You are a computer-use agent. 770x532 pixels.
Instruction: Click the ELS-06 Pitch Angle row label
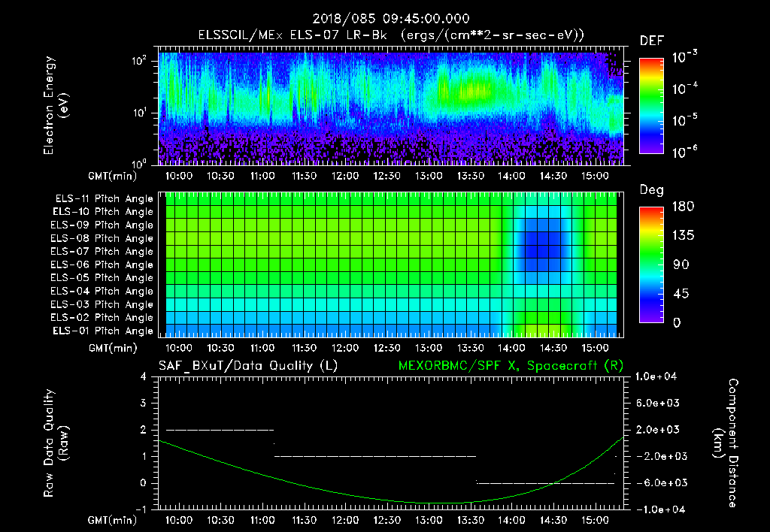point(102,265)
